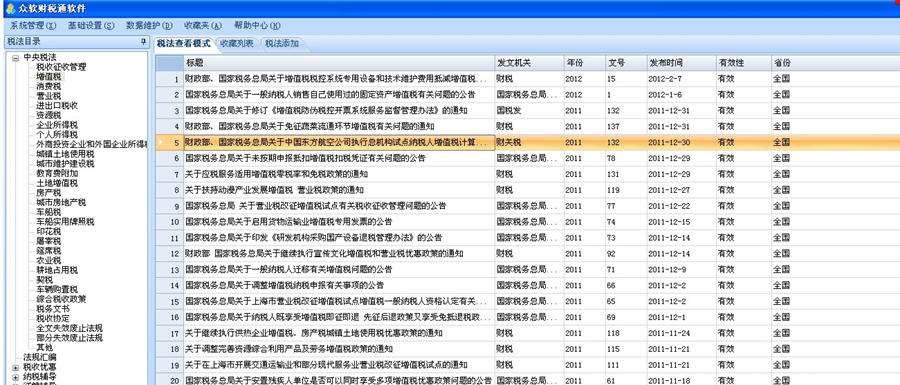Open the 系统管理 menu

[x=33, y=26]
